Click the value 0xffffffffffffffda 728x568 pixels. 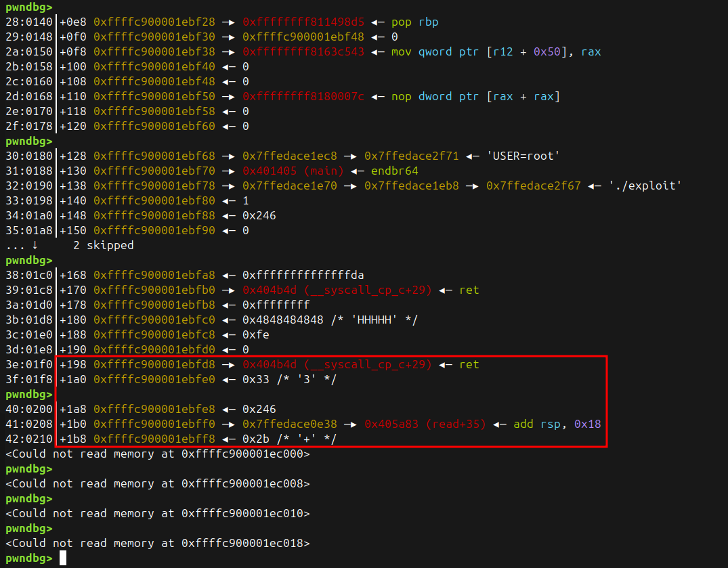pos(303,276)
